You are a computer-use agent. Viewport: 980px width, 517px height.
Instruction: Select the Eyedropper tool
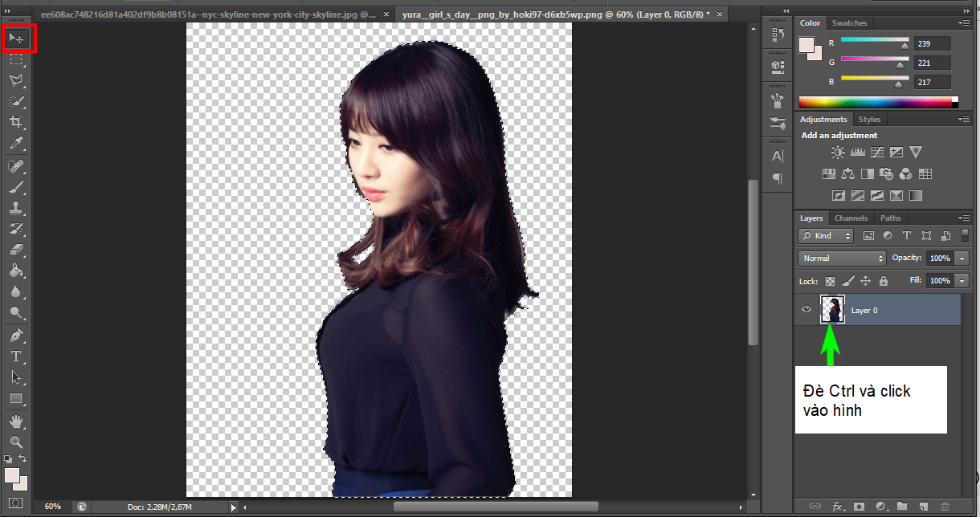pyautogui.click(x=16, y=144)
